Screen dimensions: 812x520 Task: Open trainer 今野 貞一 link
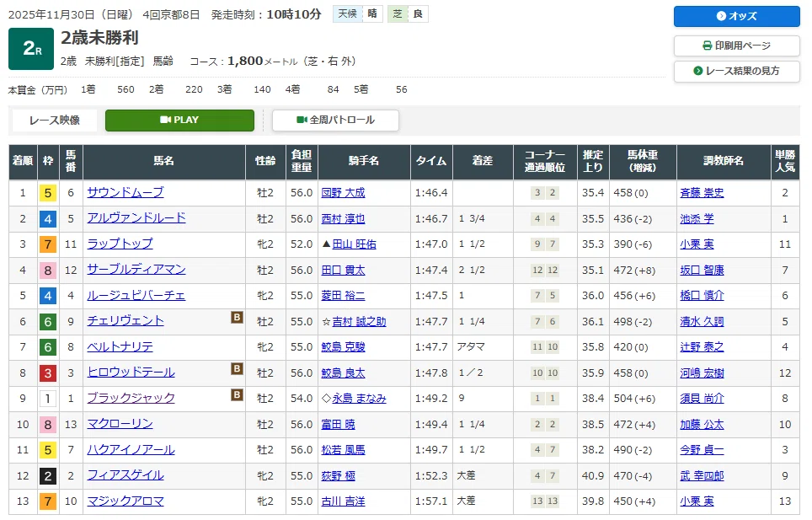click(x=702, y=449)
